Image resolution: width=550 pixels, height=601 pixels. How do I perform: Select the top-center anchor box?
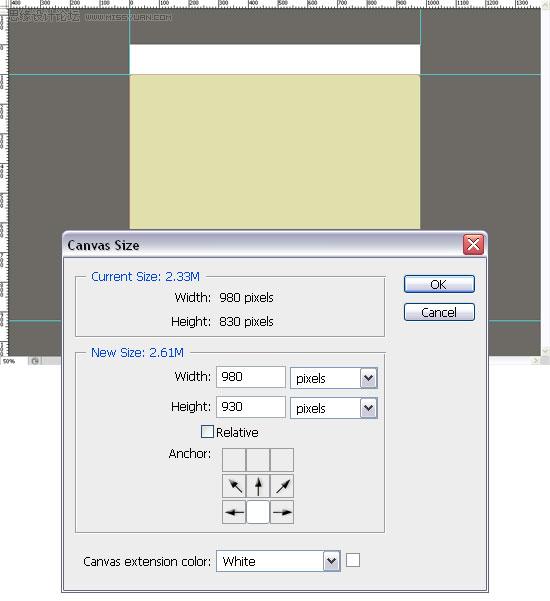click(258, 460)
